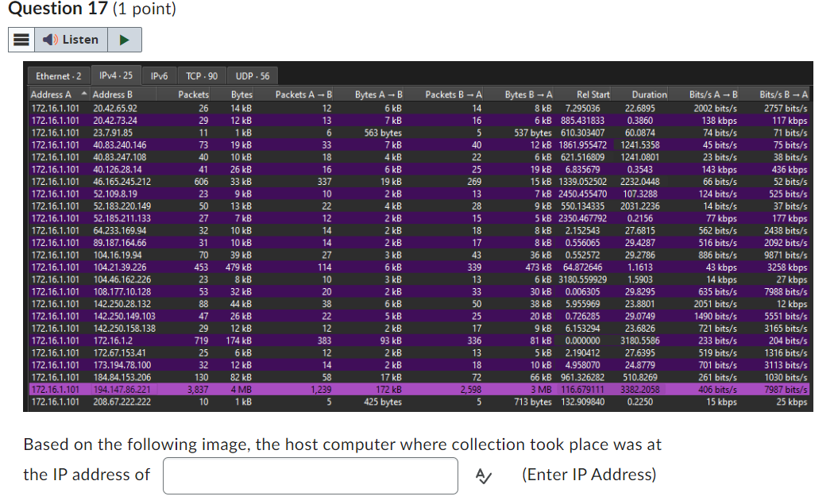Image resolution: width=838 pixels, height=504 pixels.
Task: Select the TCP·90 tab
Action: [201, 76]
